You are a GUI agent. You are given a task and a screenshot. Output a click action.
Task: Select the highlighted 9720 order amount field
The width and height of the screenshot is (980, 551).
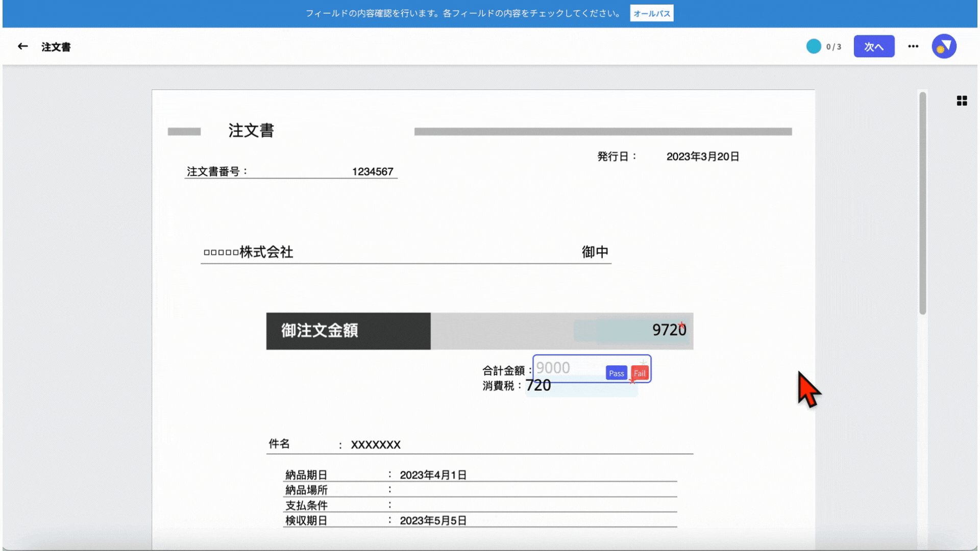632,330
